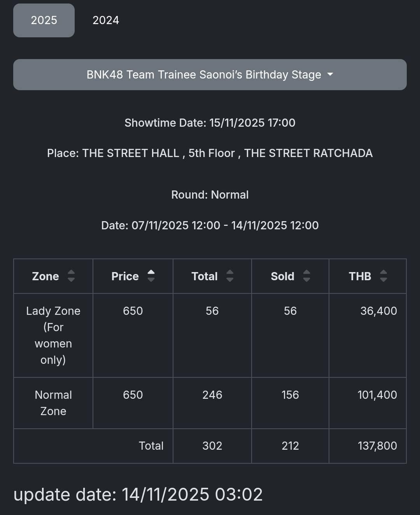Click the Normal Zone sold count 156

click(290, 395)
